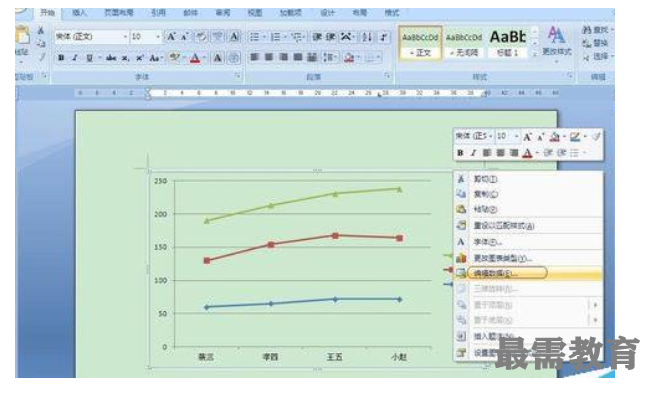This screenshot has height=393, width=646.
Task: Click center align in the mini toolbar
Action: tap(501, 153)
